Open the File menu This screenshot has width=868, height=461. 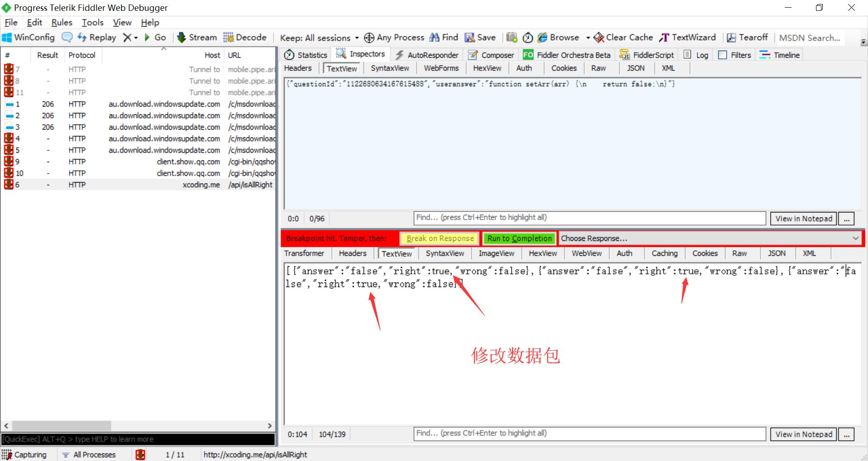click(11, 23)
